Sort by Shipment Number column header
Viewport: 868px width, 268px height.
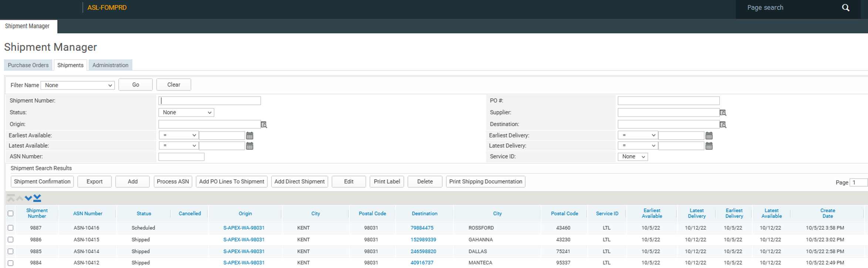tap(37, 213)
